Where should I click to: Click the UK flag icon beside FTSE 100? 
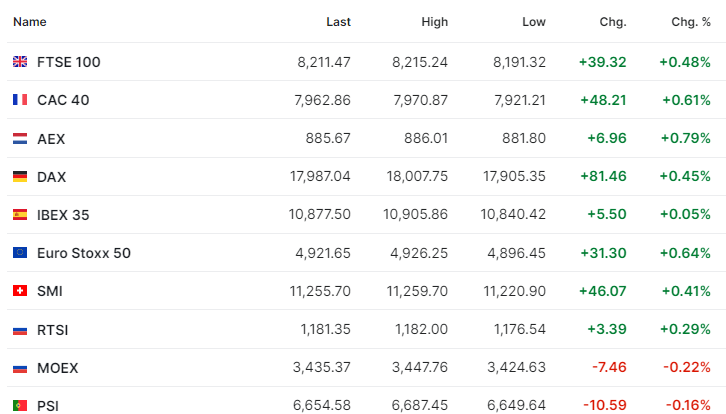point(20,62)
